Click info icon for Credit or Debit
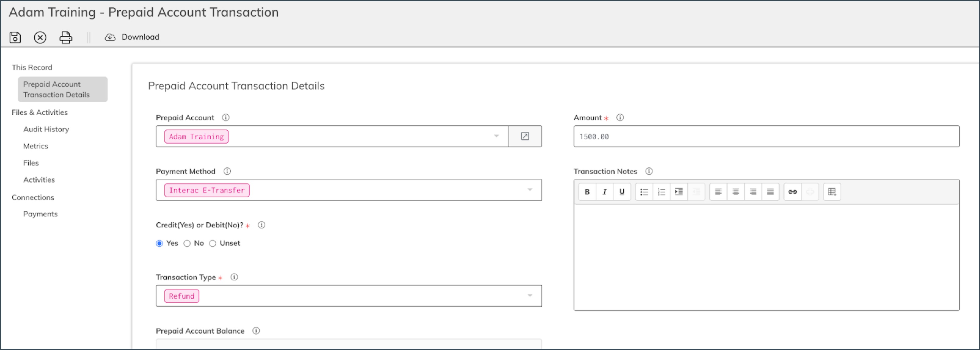 tap(261, 225)
